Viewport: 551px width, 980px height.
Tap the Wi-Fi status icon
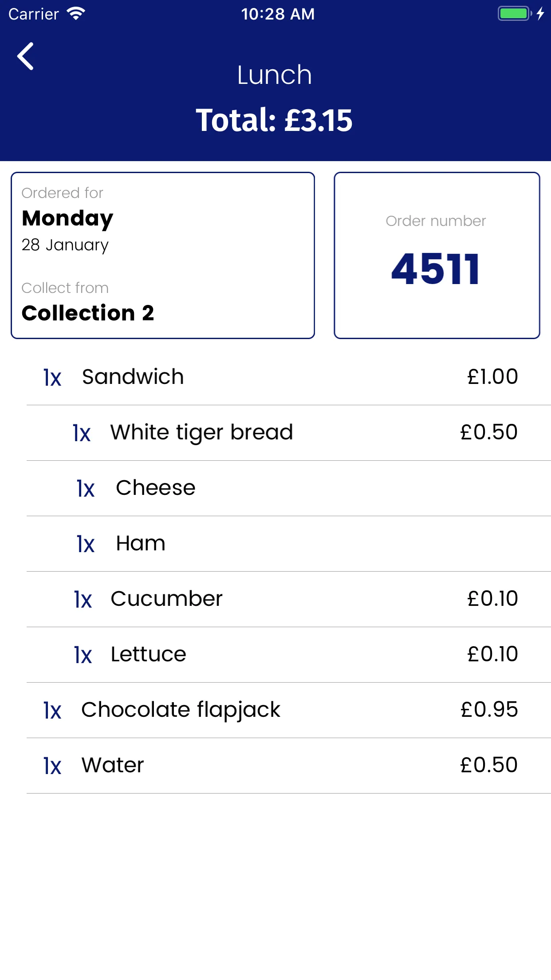coord(76,14)
